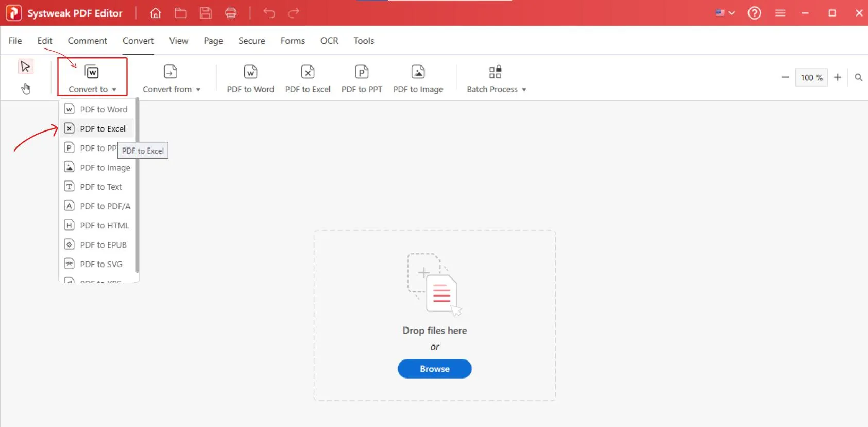Open the language flag dropdown

[724, 13]
